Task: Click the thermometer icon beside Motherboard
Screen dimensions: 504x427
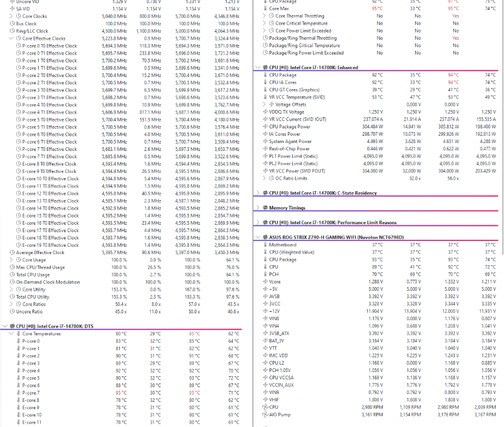Action: coord(265,245)
